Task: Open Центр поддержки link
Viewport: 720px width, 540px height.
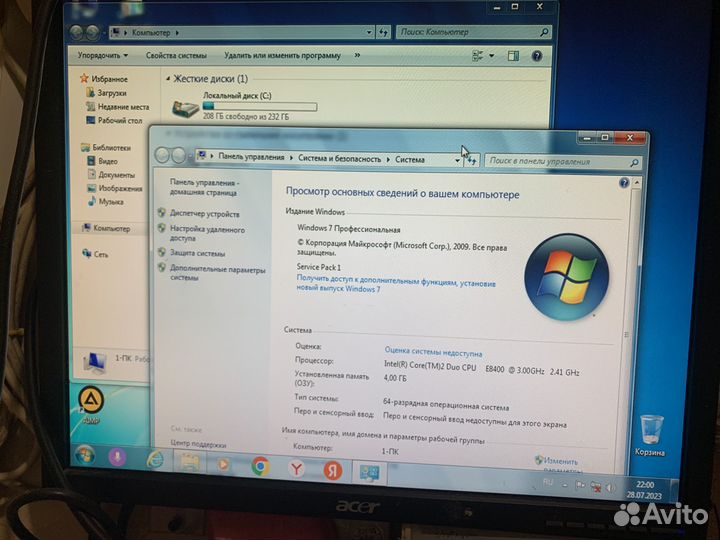Action: tap(198, 444)
